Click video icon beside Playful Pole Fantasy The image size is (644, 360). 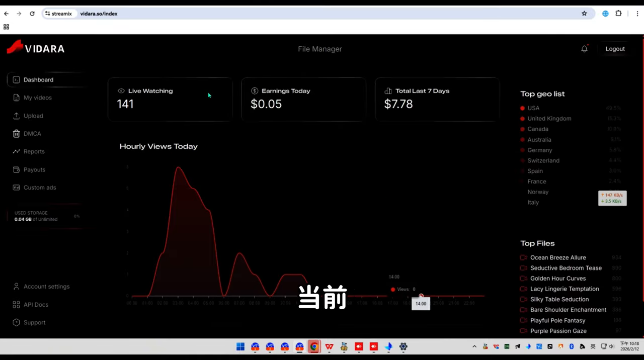point(523,320)
